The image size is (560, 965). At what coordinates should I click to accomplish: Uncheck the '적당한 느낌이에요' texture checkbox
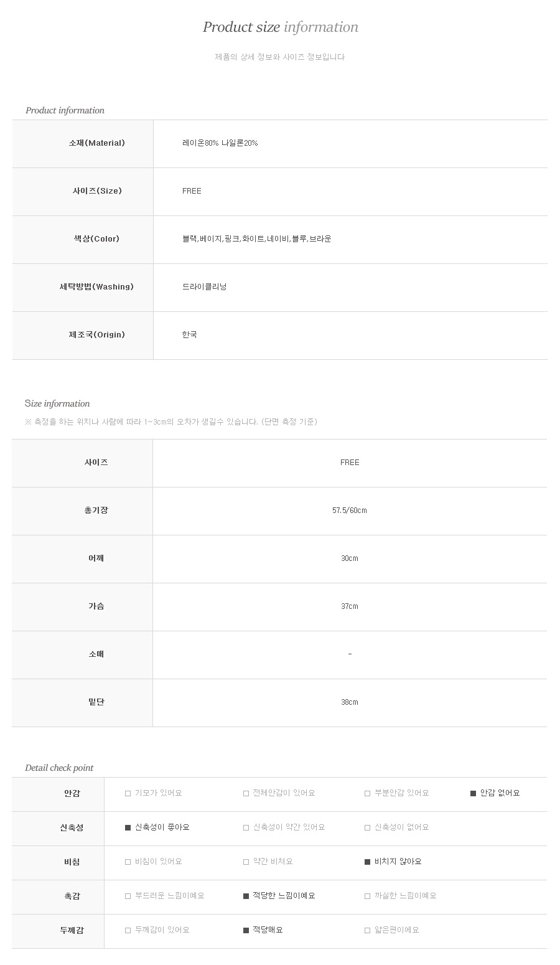coord(246,897)
